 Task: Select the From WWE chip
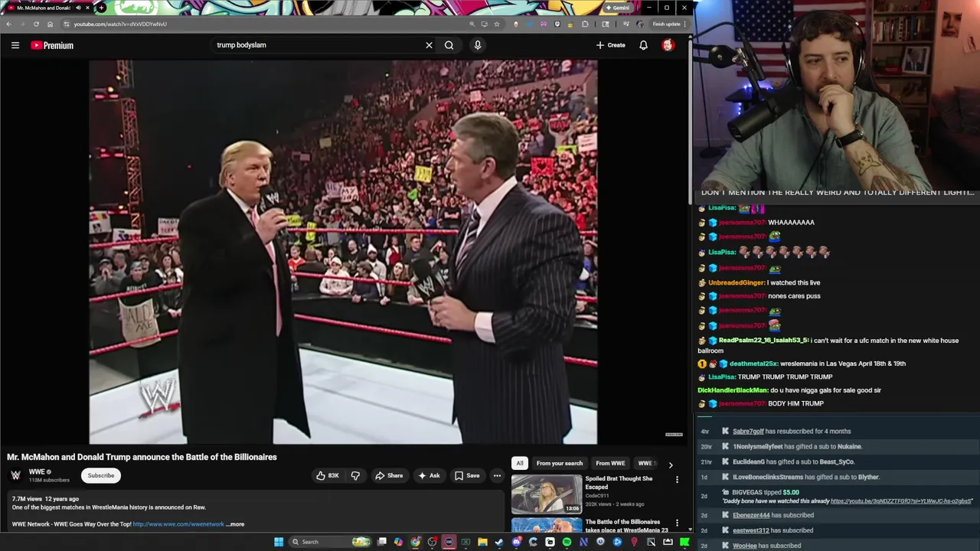610,463
